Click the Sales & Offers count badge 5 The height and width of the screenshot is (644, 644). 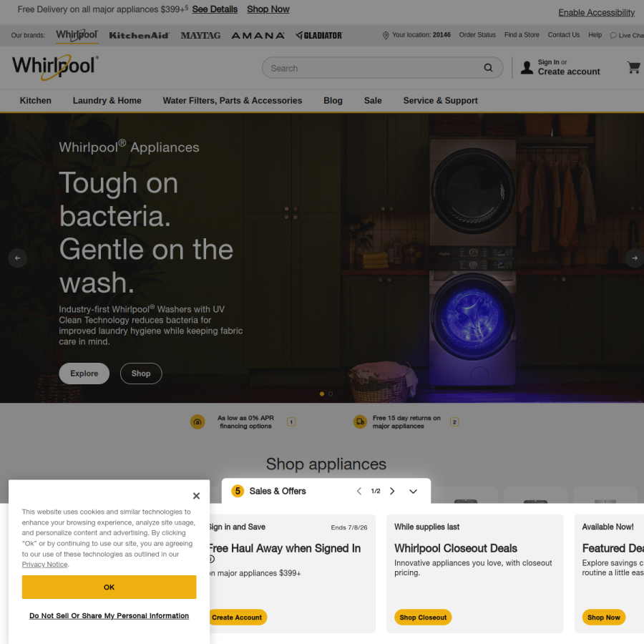click(238, 491)
